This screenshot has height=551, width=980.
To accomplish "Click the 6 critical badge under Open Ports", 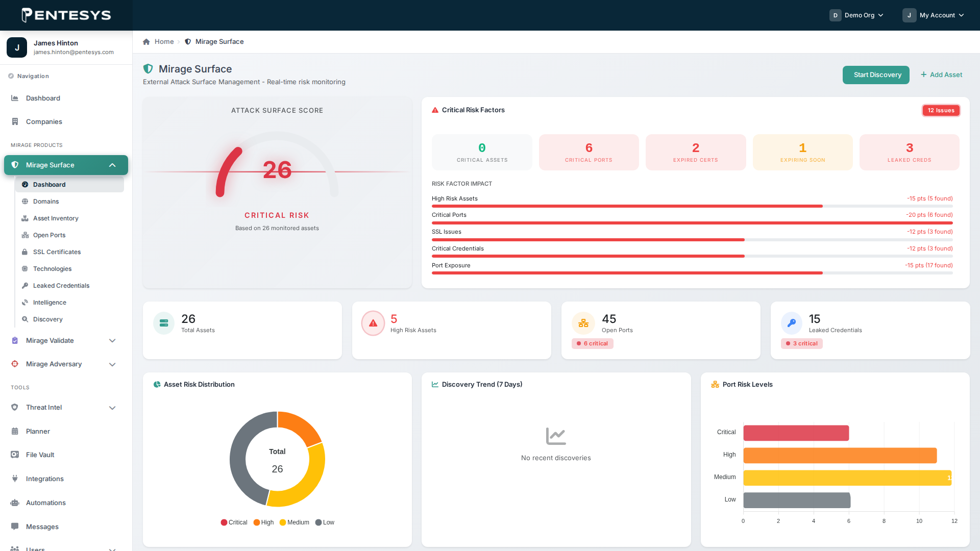I will point(593,343).
